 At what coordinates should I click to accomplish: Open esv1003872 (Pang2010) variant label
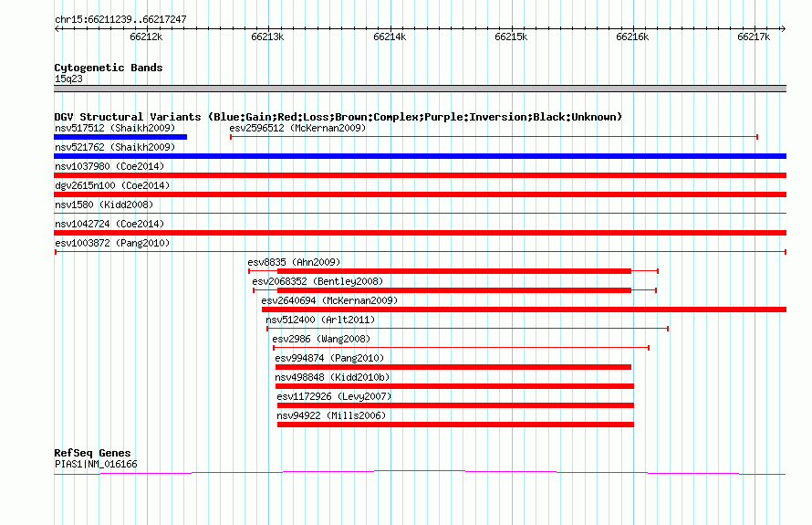(x=112, y=243)
